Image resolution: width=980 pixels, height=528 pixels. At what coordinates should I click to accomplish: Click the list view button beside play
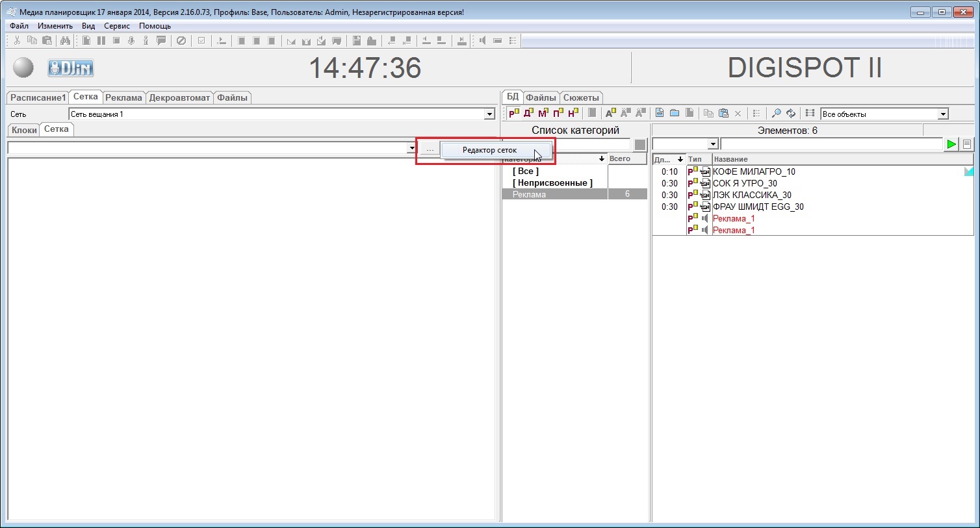(x=967, y=144)
